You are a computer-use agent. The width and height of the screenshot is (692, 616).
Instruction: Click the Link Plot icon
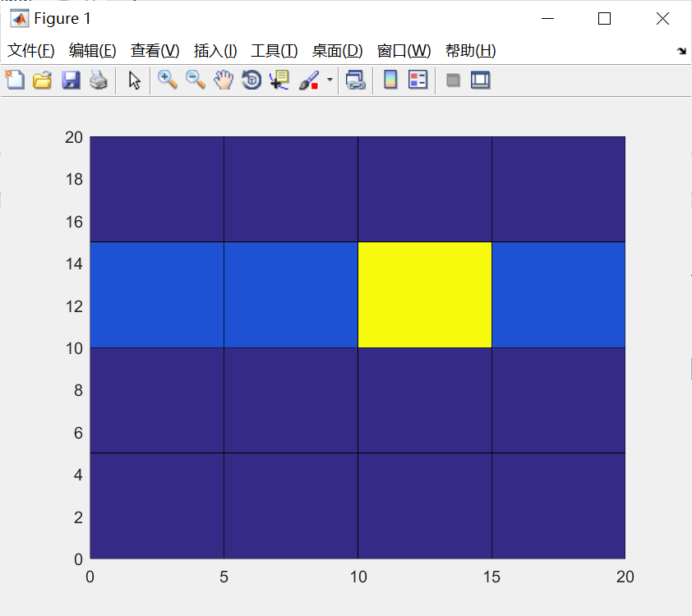[356, 80]
